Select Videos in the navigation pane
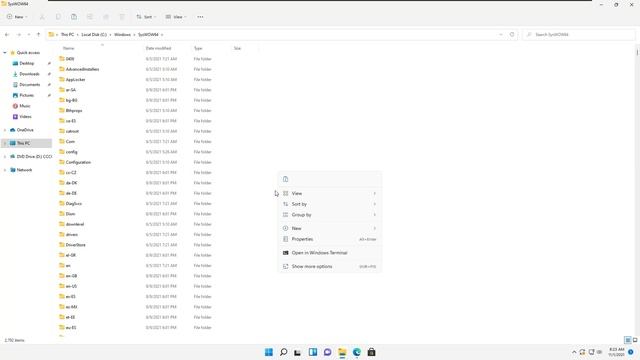This screenshot has height=360, width=640. (x=25, y=116)
